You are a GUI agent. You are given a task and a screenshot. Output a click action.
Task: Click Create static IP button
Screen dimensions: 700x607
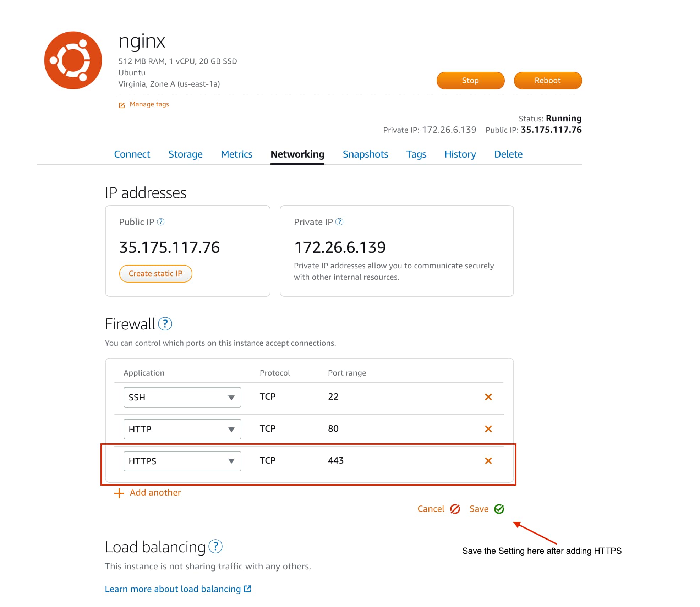coord(155,274)
